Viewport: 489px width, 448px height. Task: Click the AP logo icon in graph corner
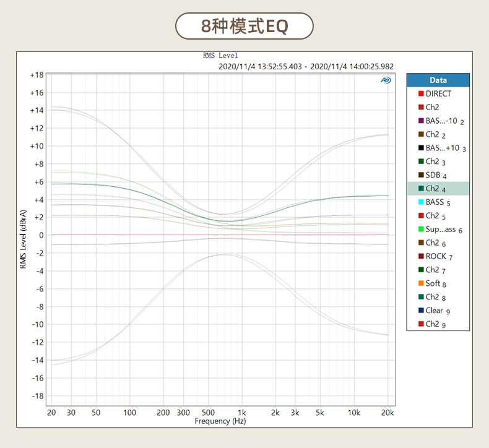(386, 80)
